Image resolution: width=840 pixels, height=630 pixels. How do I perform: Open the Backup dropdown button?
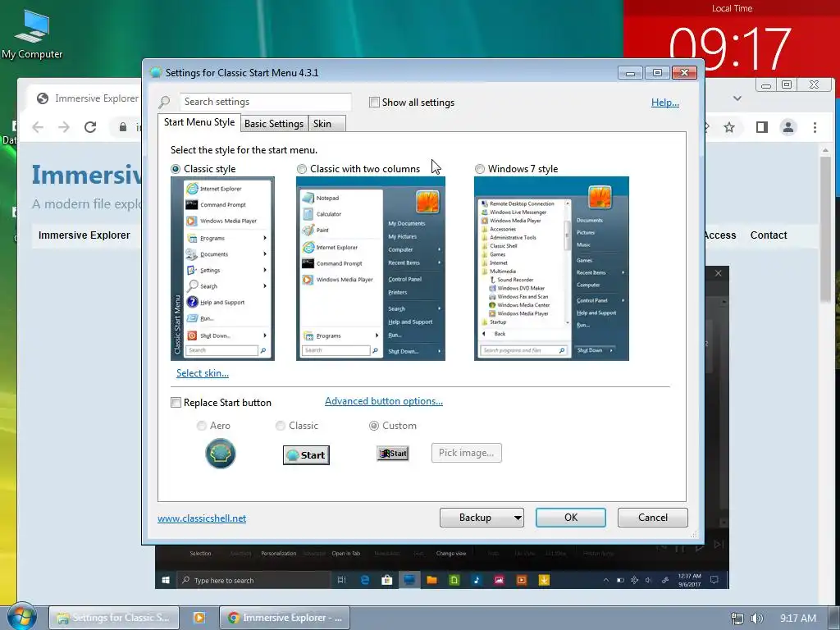coord(482,518)
